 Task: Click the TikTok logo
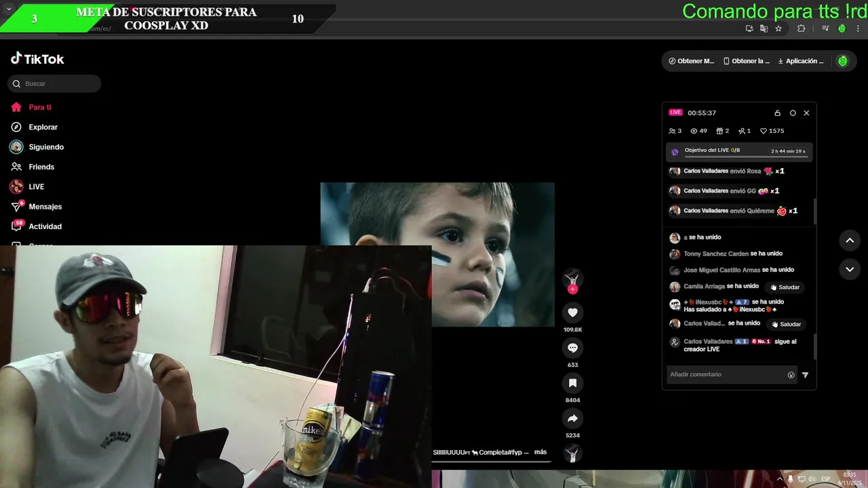(x=37, y=59)
